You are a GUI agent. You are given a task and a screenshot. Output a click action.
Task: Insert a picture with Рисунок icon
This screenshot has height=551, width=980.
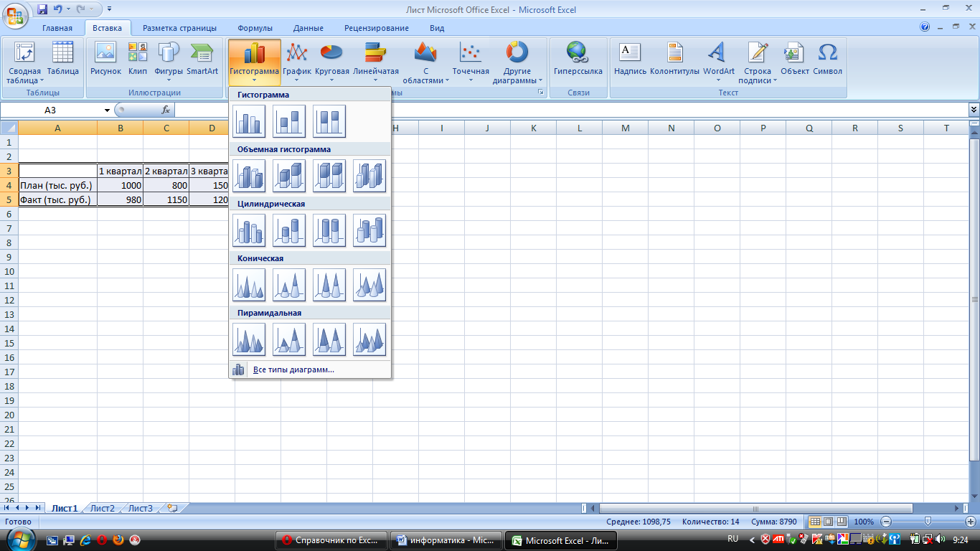click(105, 60)
